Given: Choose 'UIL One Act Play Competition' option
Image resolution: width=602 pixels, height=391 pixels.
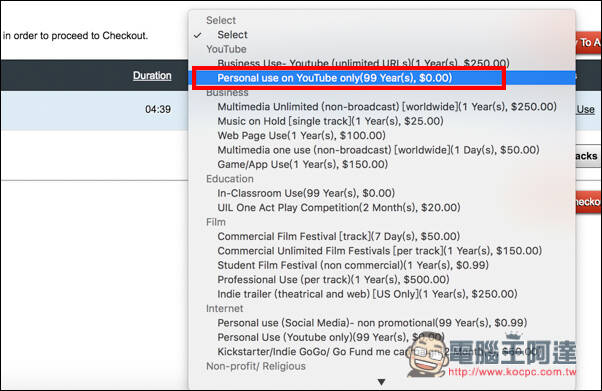Looking at the screenshot, I should [339, 208].
